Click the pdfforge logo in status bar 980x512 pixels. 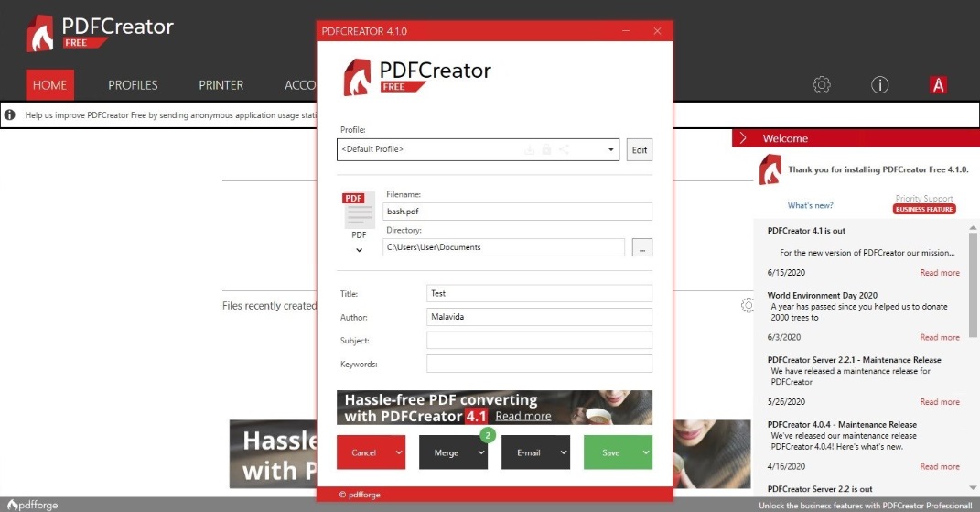[32, 505]
